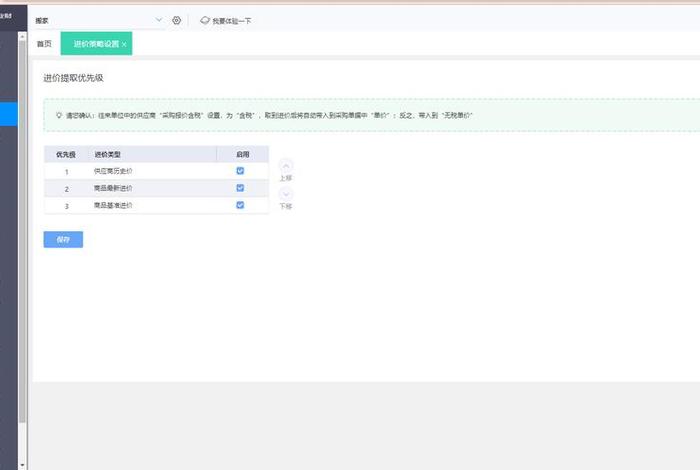Click the highlighted blue sidebar item
The height and width of the screenshot is (470, 700).
click(9, 114)
